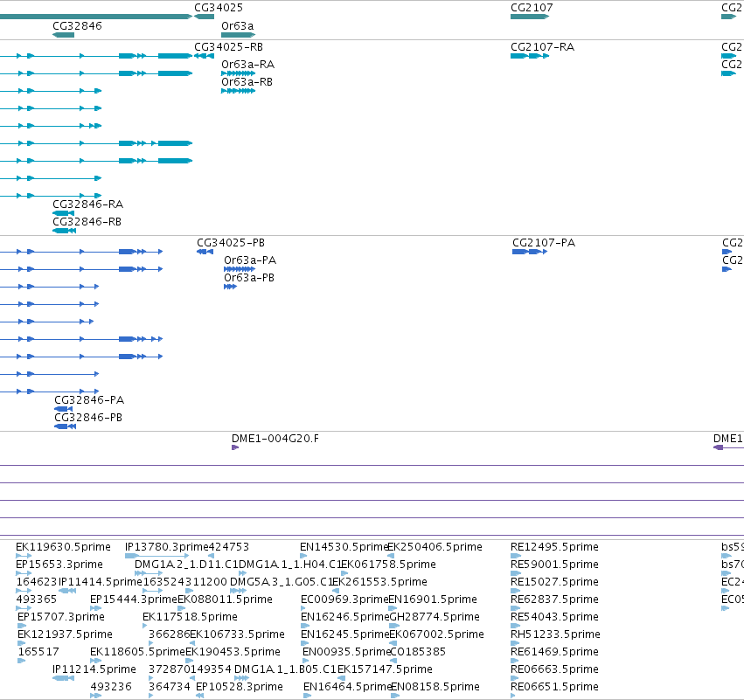
Task: Click protein label Or63a-PA
Action: [x=250, y=260]
